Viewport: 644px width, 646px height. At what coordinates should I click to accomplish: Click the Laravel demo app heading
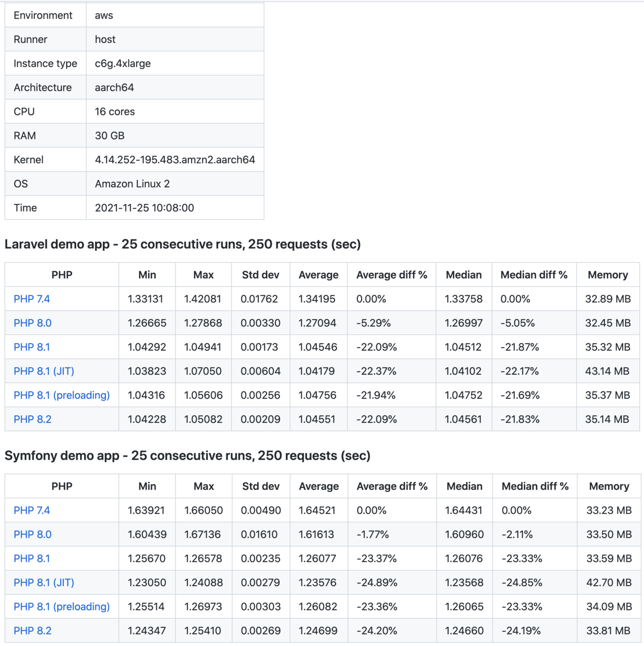[182, 244]
